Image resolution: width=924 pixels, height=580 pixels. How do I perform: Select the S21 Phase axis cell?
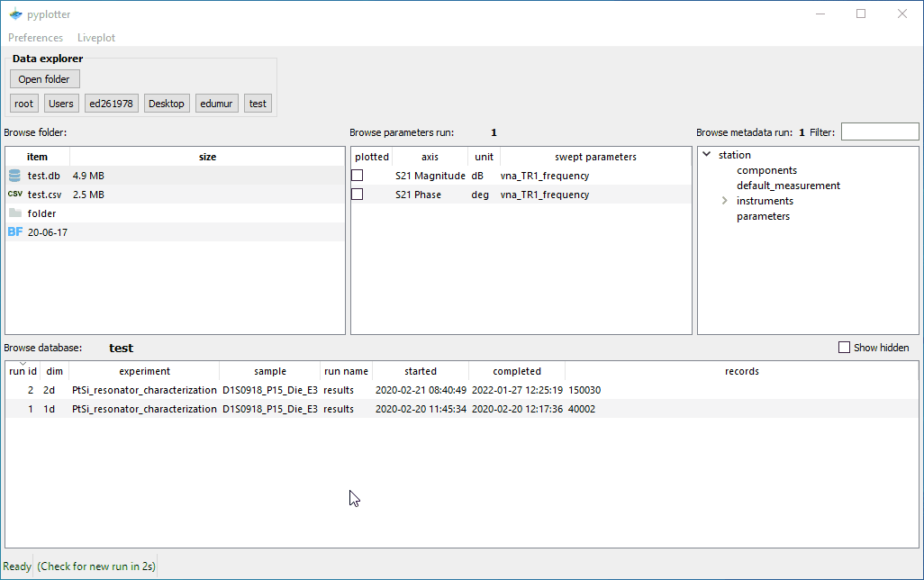tap(419, 195)
